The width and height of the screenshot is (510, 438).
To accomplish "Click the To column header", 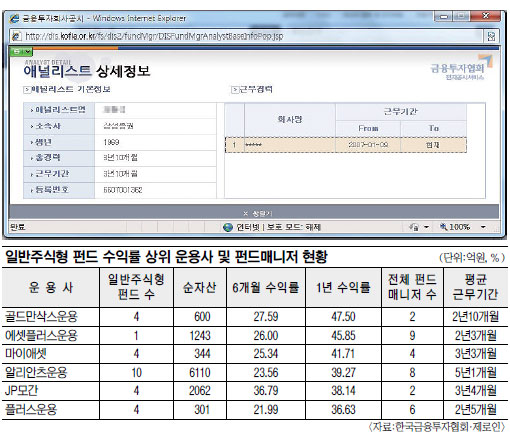I will [x=433, y=128].
